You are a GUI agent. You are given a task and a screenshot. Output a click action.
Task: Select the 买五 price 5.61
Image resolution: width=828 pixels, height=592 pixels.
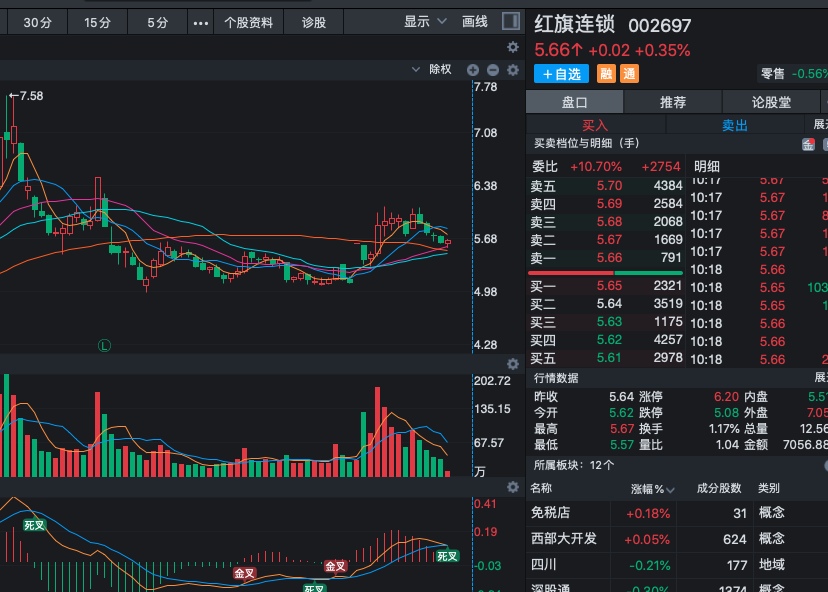click(x=609, y=358)
